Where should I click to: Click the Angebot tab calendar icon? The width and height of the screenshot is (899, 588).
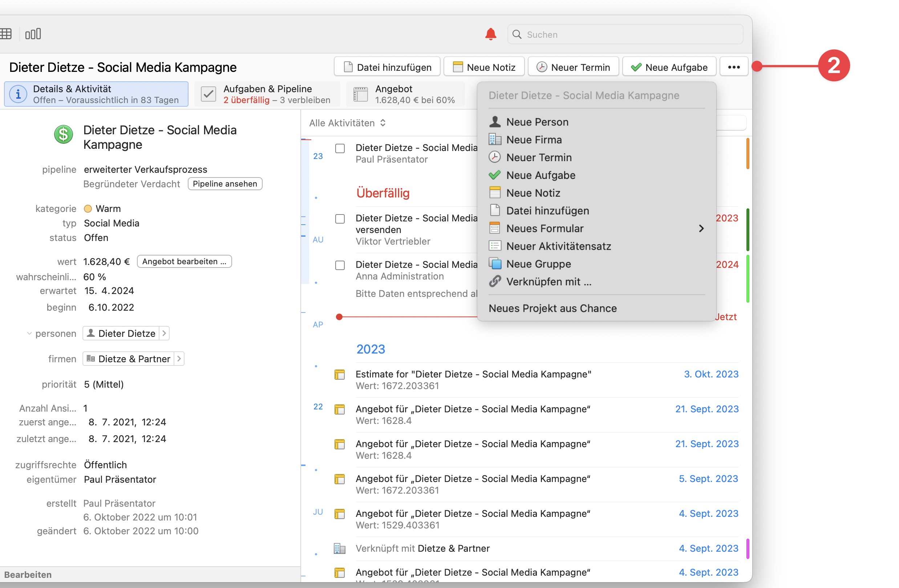[360, 94]
